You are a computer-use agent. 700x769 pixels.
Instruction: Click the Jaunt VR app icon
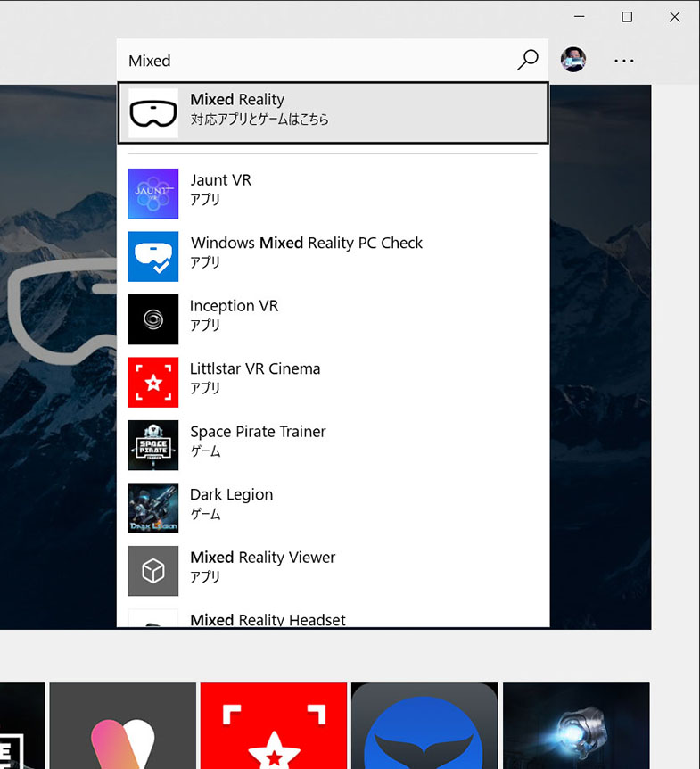click(x=153, y=194)
